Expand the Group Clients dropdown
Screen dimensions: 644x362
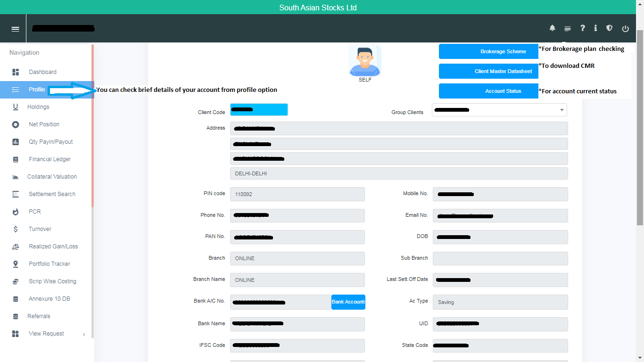[x=499, y=110]
